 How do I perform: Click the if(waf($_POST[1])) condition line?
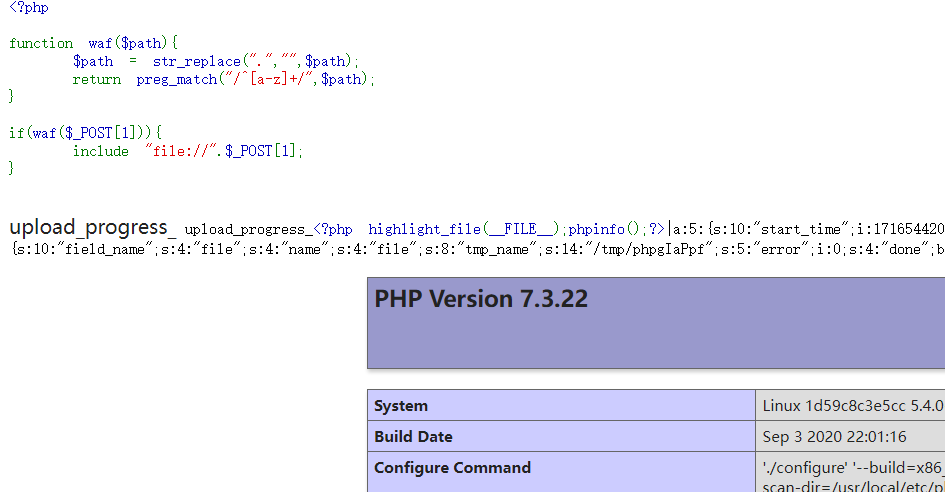tap(85, 132)
